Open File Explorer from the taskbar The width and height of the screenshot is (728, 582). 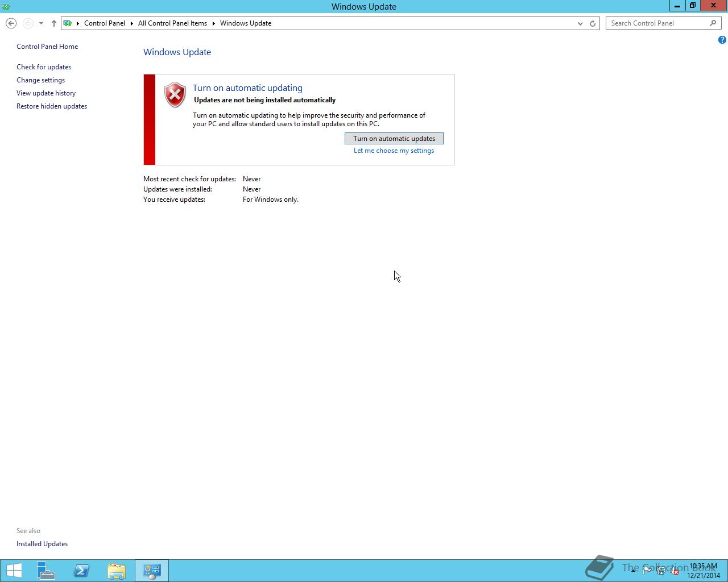click(117, 571)
